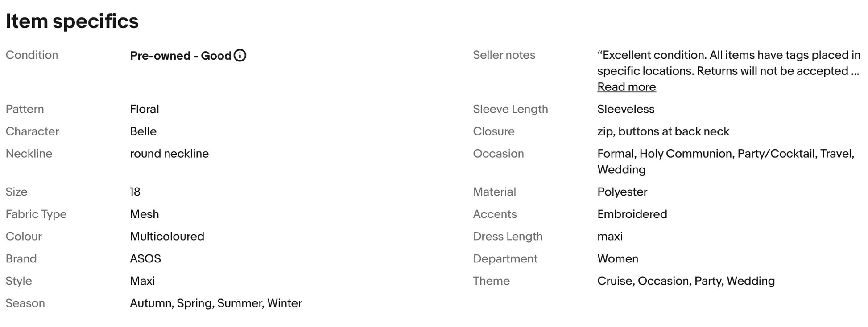Click the Multicoloured colour value
The height and width of the screenshot is (327, 868).
167,236
